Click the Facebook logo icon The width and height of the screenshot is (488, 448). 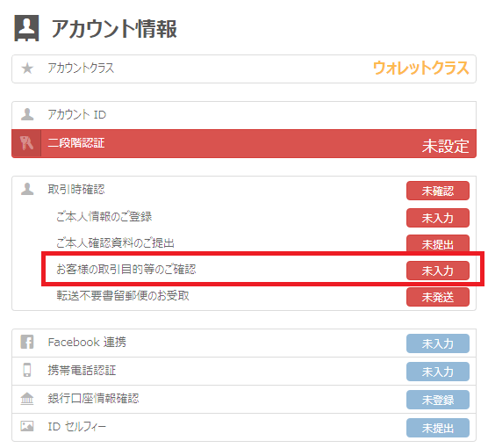click(x=27, y=342)
